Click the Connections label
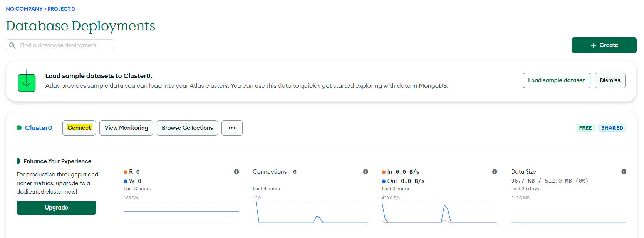The width and height of the screenshot is (644, 238). click(270, 172)
